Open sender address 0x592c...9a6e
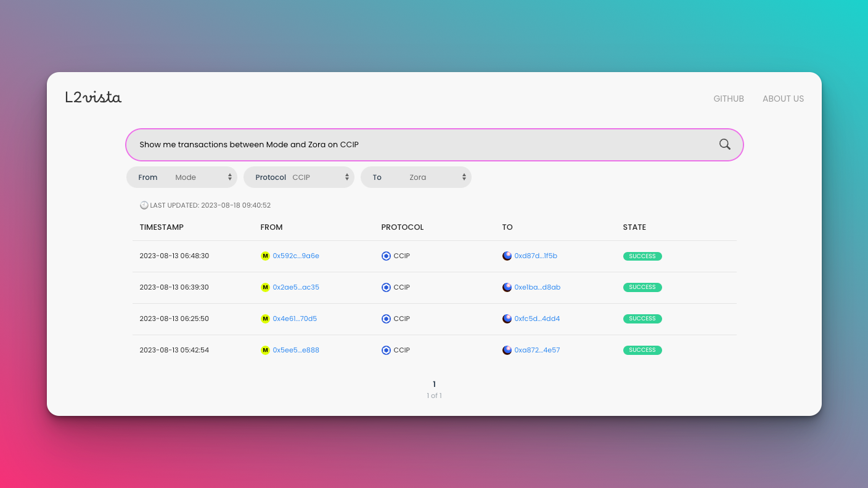Viewport: 868px width, 488px height. (296, 256)
